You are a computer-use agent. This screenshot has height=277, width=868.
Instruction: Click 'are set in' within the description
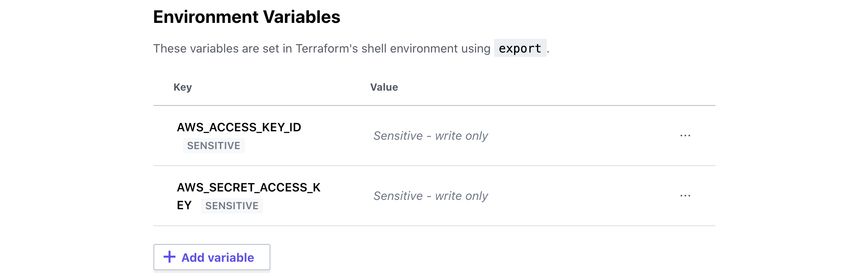267,49
